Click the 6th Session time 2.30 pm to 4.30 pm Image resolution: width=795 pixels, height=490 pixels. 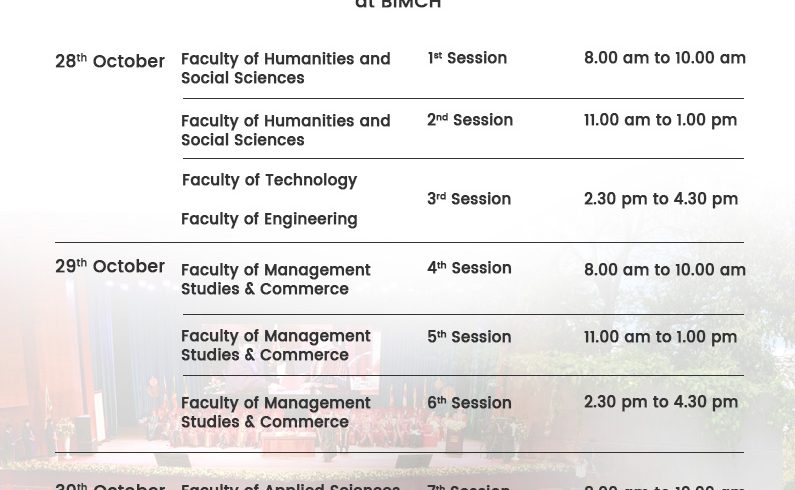(x=661, y=402)
